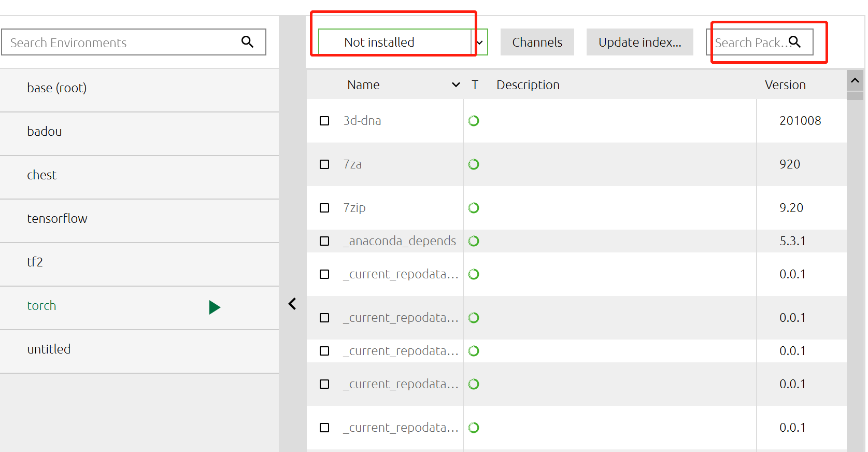
Task: Collapse the environments panel with the left chevron
Action: pos(292,304)
